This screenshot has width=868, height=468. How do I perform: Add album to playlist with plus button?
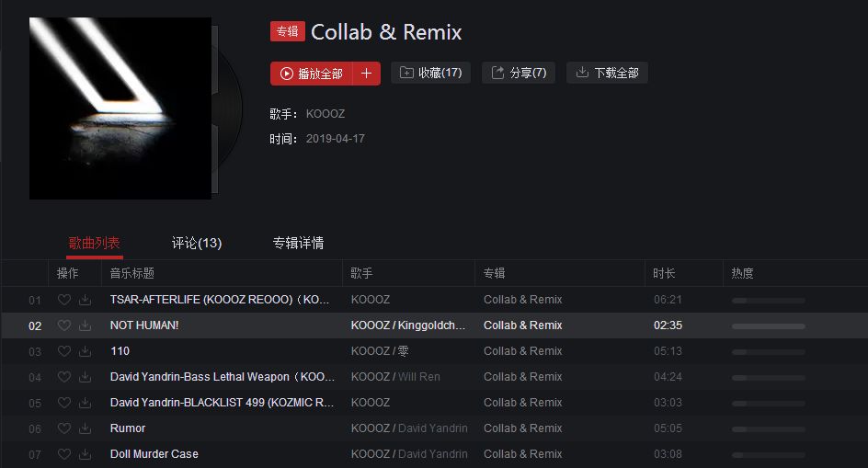(367, 74)
